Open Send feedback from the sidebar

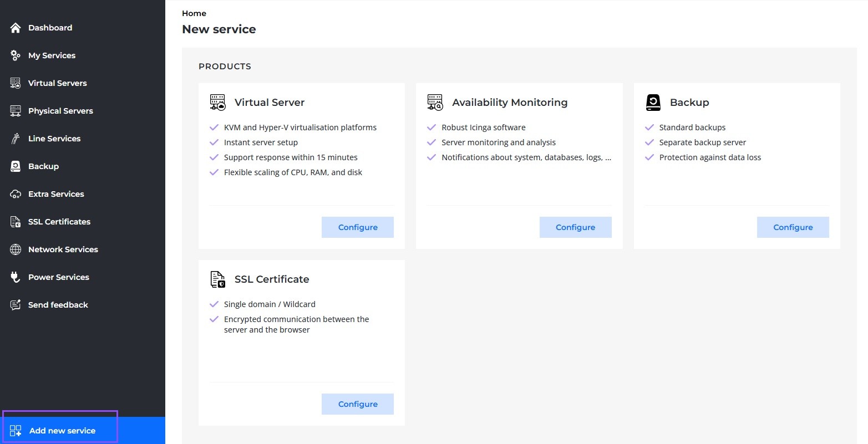coord(58,305)
